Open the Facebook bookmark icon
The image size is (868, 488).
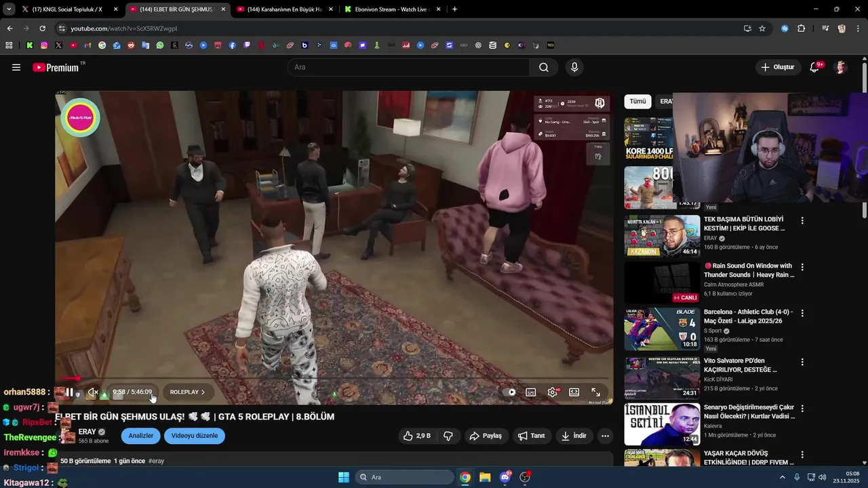pyautogui.click(x=233, y=45)
